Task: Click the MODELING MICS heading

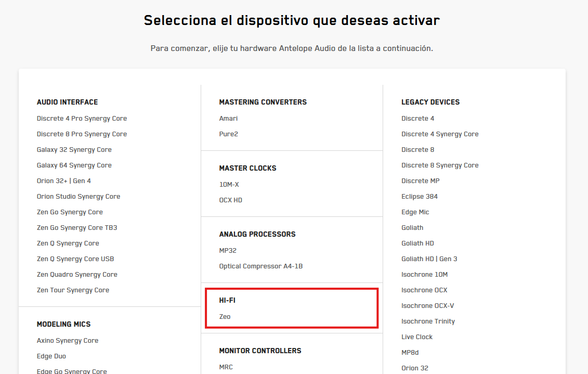Action: point(64,324)
